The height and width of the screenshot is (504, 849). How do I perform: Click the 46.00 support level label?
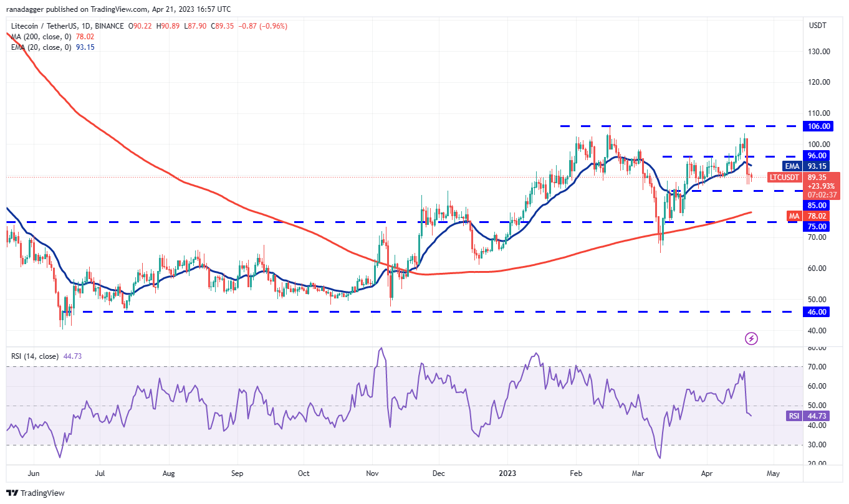click(x=817, y=311)
